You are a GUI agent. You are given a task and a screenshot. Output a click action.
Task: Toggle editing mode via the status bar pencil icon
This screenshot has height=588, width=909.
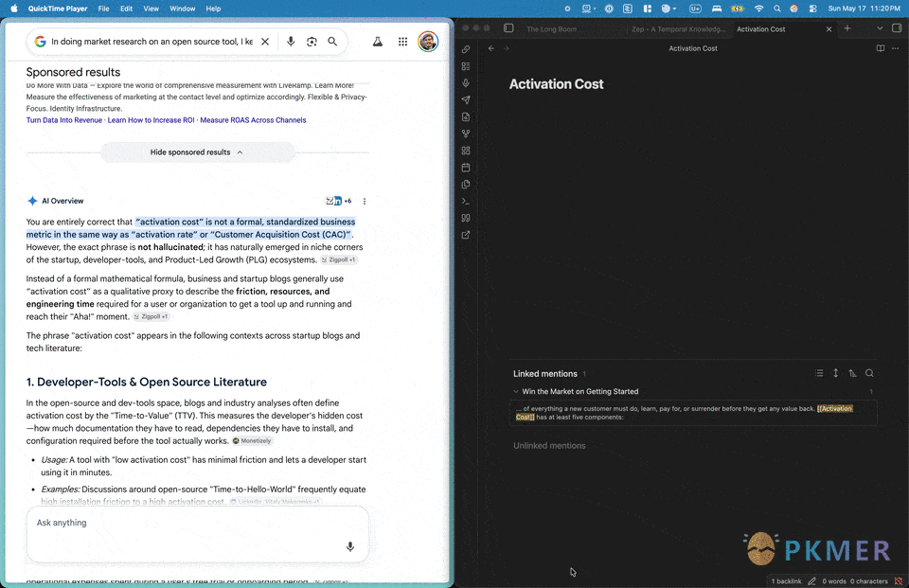tap(811, 581)
